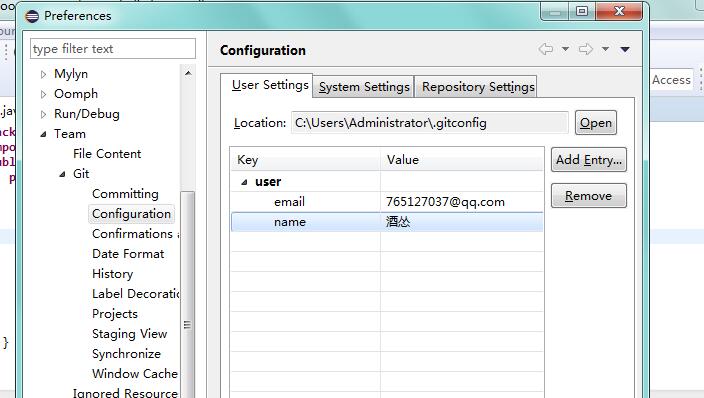Click the preferences tree scrollbar thumb
The height and width of the screenshot is (398, 704).
click(188, 294)
